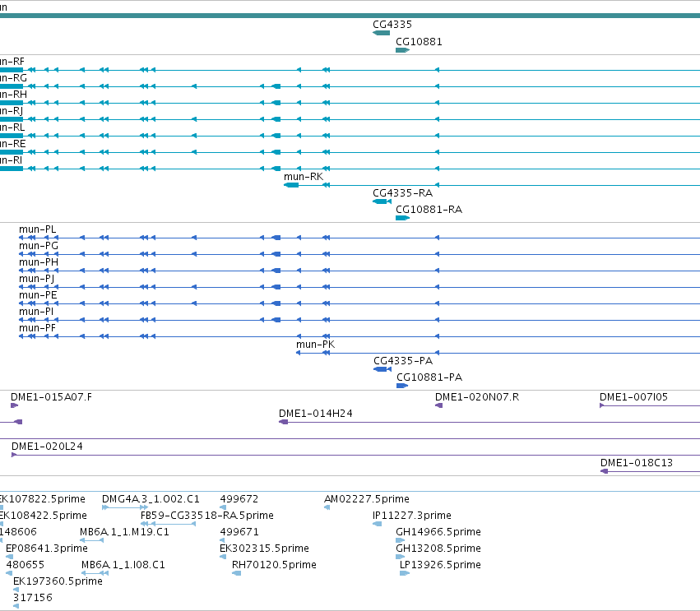Click the DME1-018C13 clone arrowhead
Viewport: 700px width, 611px height.
(604, 471)
